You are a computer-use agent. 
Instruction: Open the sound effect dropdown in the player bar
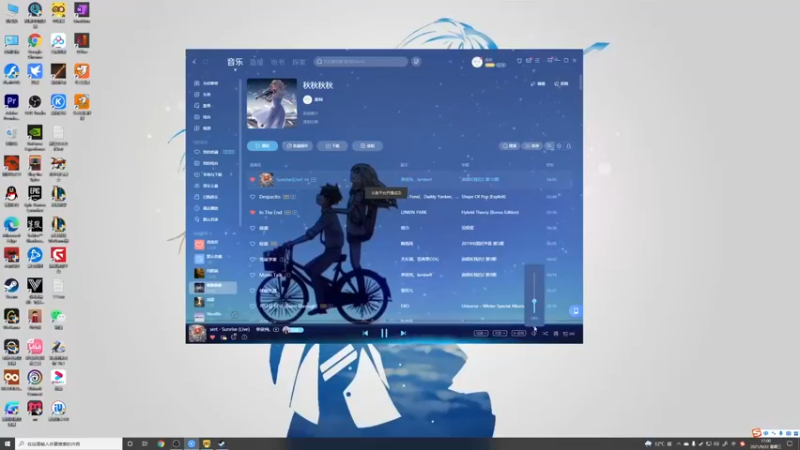coord(518,334)
